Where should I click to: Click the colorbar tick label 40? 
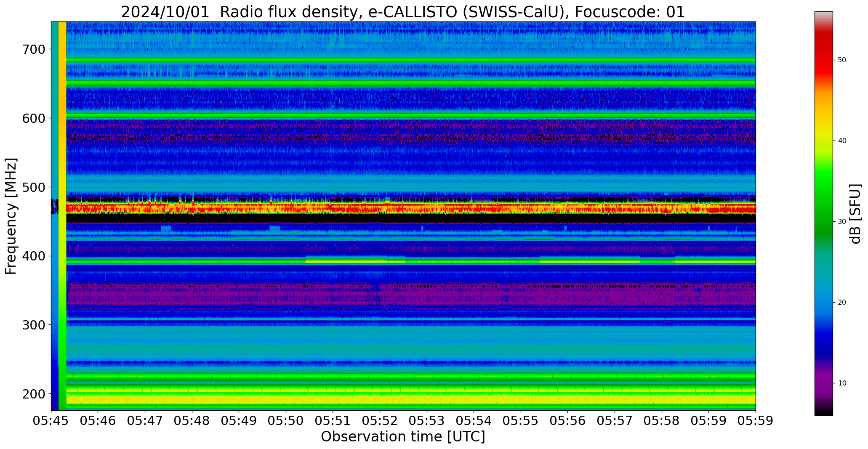[842, 141]
